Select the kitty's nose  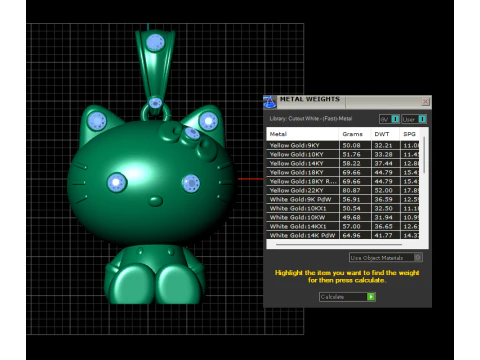click(x=155, y=201)
